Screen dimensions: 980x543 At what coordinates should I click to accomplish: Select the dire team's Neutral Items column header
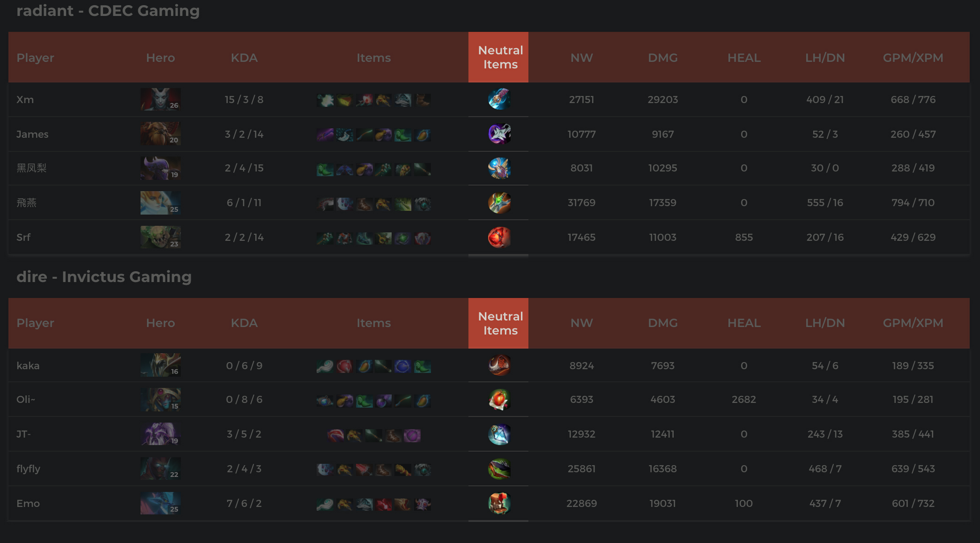point(500,323)
